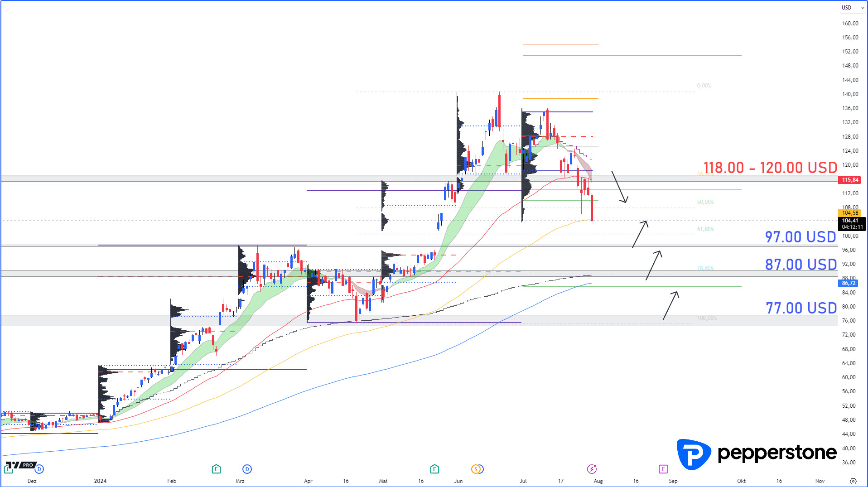
Task: Click the current price label 104,41
Action: click(x=850, y=221)
